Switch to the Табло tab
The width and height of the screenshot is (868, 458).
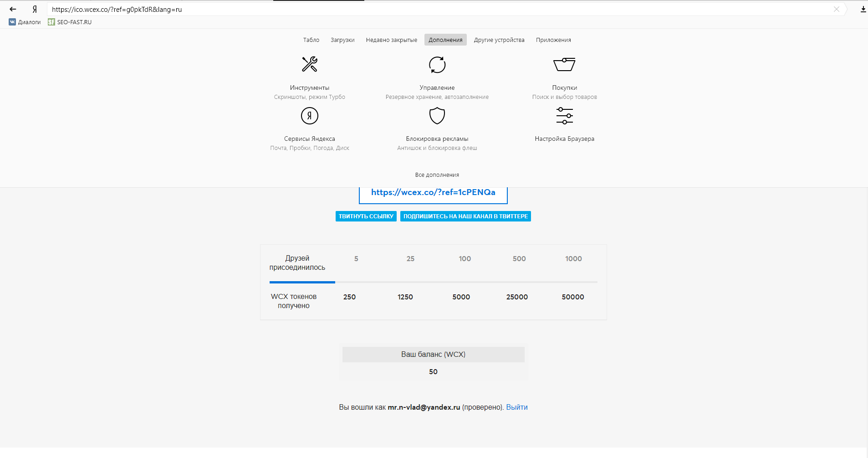(311, 40)
